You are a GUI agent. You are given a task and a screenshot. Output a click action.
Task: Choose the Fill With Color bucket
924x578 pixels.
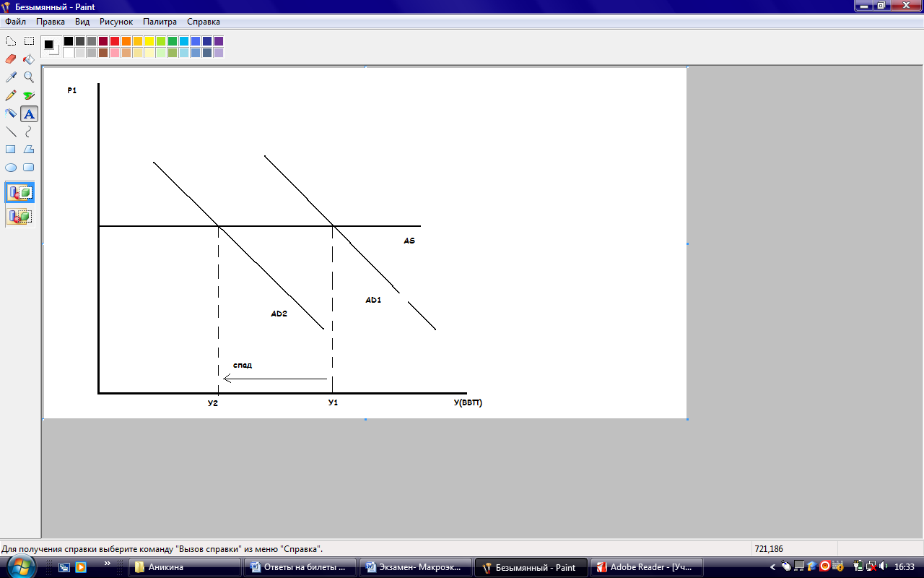[29, 59]
